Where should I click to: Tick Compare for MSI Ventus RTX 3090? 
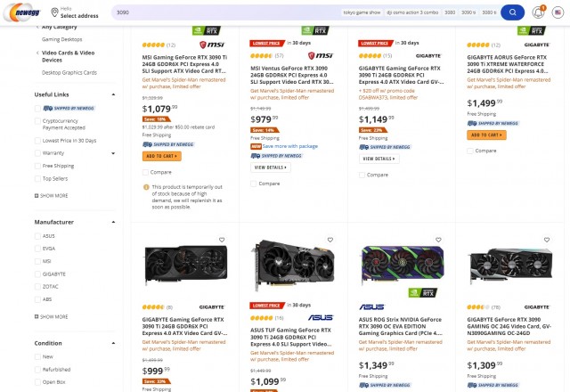point(253,184)
